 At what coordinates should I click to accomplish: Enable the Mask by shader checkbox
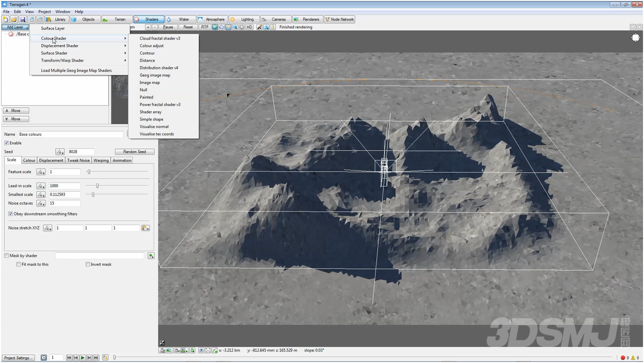click(7, 256)
